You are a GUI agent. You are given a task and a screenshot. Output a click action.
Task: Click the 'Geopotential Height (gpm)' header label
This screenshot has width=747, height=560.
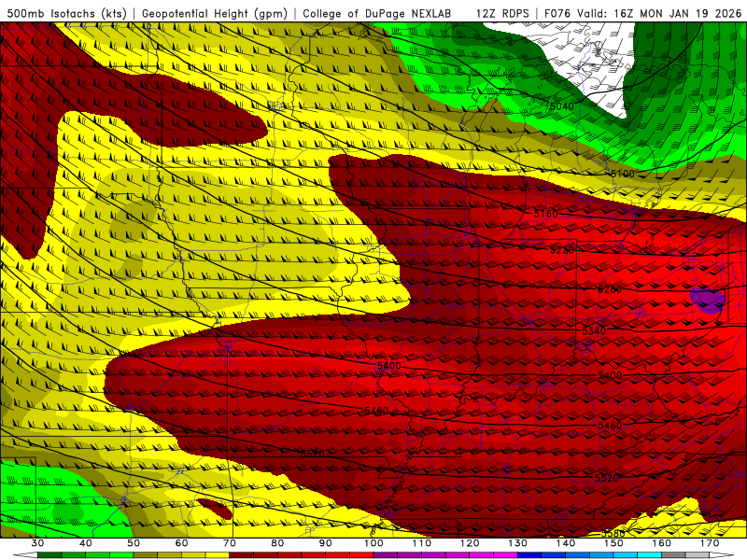pyautogui.click(x=215, y=13)
